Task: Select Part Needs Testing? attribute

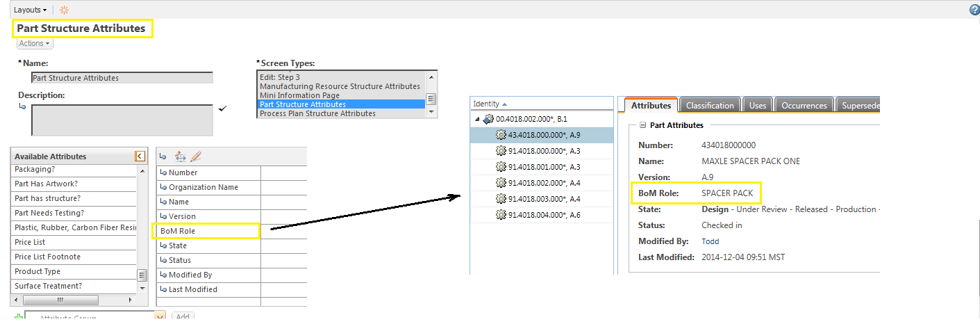Action: pos(74,213)
